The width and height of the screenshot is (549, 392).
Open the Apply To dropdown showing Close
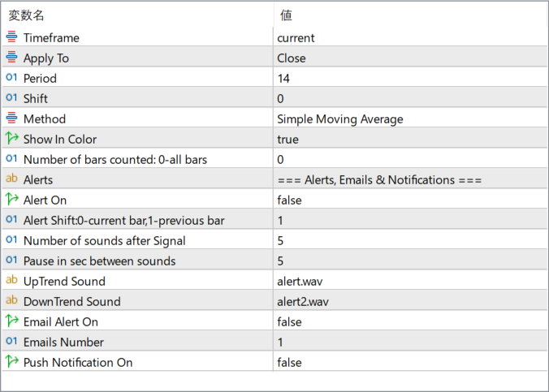tap(410, 58)
